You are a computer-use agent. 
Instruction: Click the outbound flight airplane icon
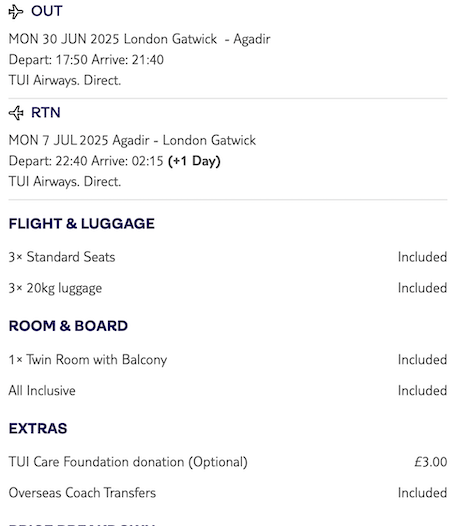tap(16, 12)
